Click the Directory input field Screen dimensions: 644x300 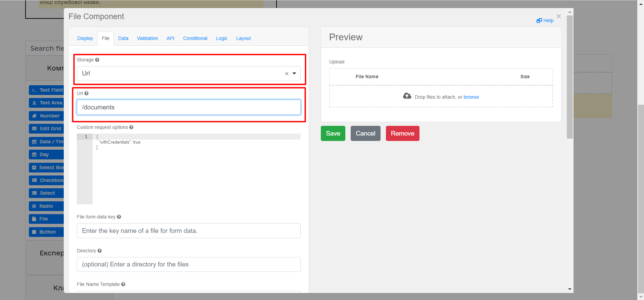189,264
